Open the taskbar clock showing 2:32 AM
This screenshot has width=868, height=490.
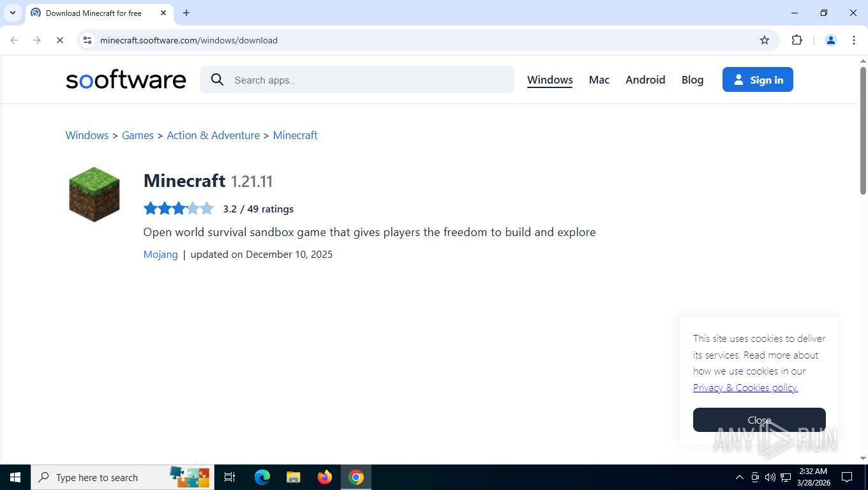[x=813, y=477]
